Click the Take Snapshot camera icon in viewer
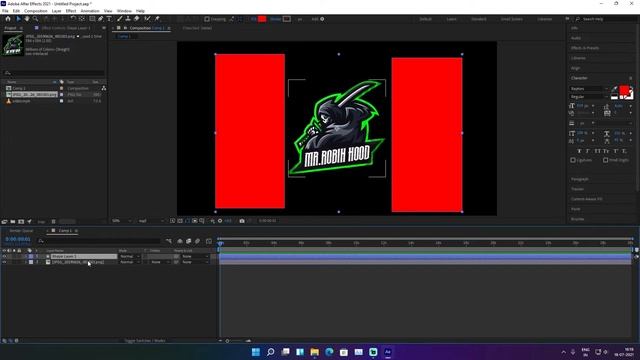This screenshot has width=640, height=360. (x=242, y=221)
